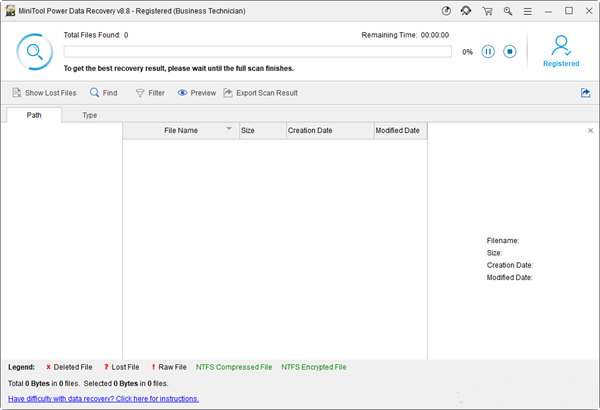The height and width of the screenshot is (410, 600).
Task: Open the shopping cart icon in title bar
Action: [486, 11]
